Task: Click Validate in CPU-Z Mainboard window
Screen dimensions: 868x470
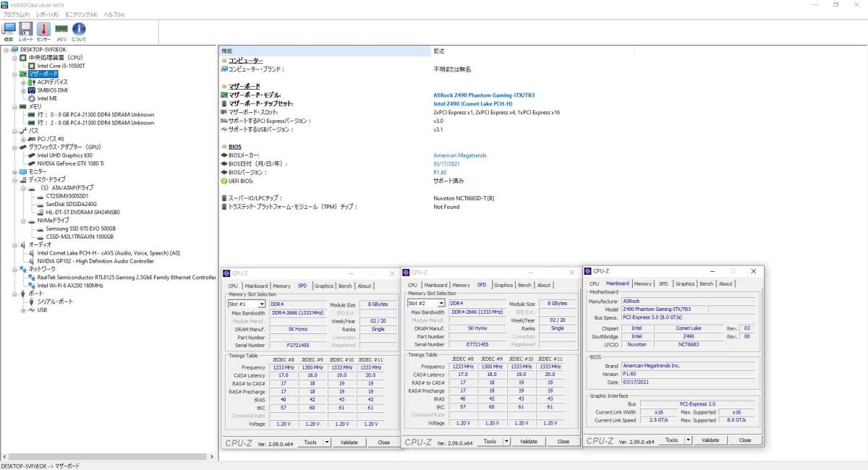Action: pos(710,440)
